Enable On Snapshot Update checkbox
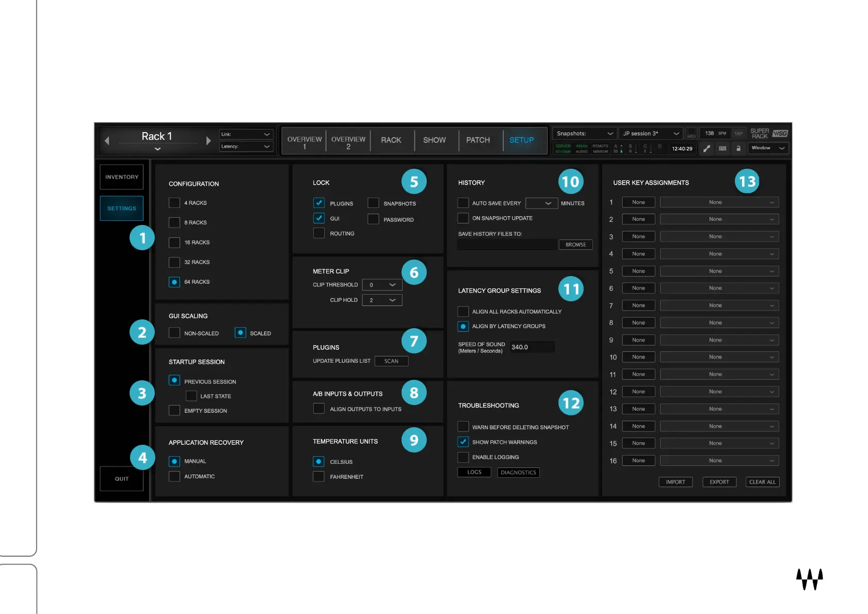The width and height of the screenshot is (868, 614). (x=463, y=218)
